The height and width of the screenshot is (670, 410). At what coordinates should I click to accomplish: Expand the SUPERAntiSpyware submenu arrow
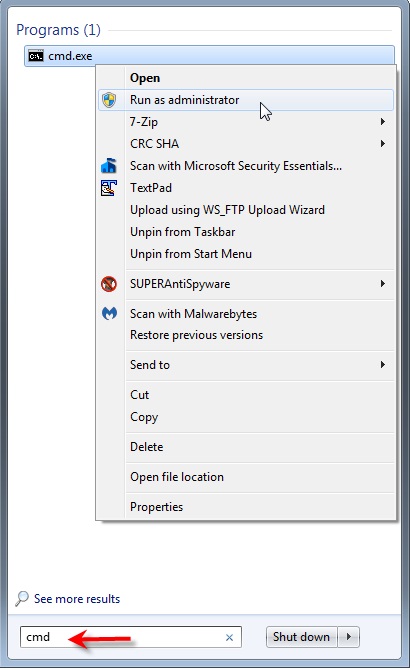click(x=383, y=284)
